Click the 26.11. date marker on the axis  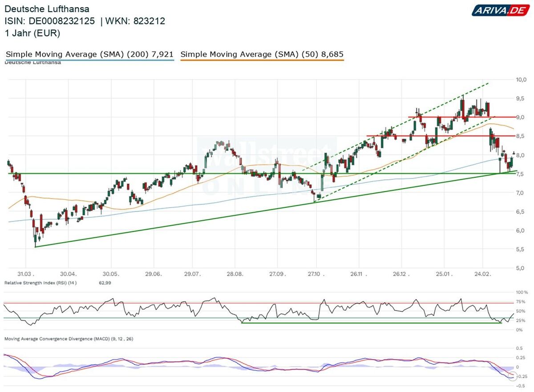click(357, 274)
